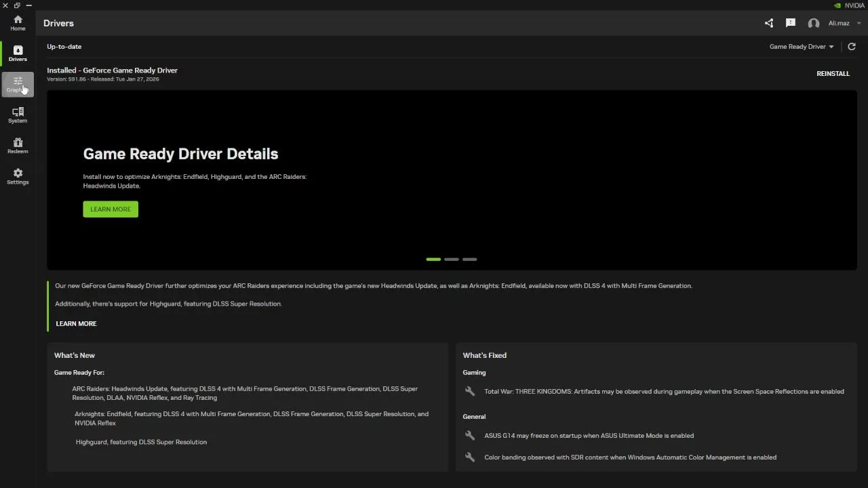Click the share icon in header
This screenshot has width=868, height=488.
[x=769, y=23]
